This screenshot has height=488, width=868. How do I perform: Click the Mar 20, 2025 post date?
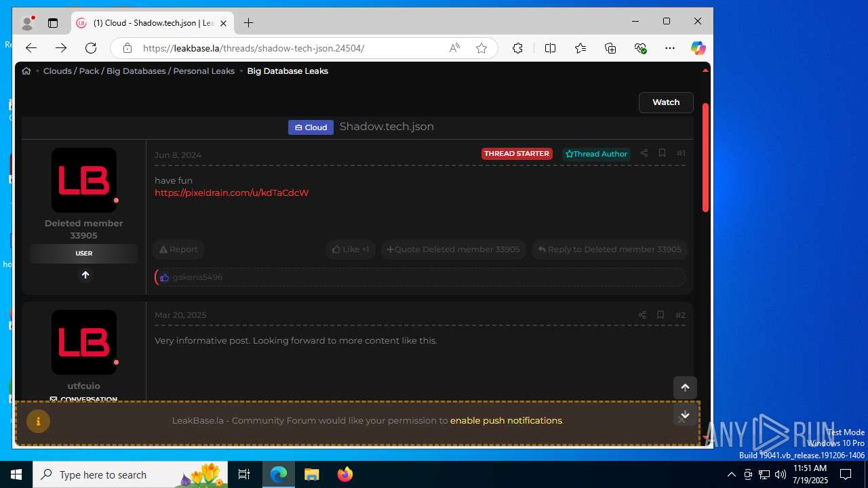pos(180,315)
